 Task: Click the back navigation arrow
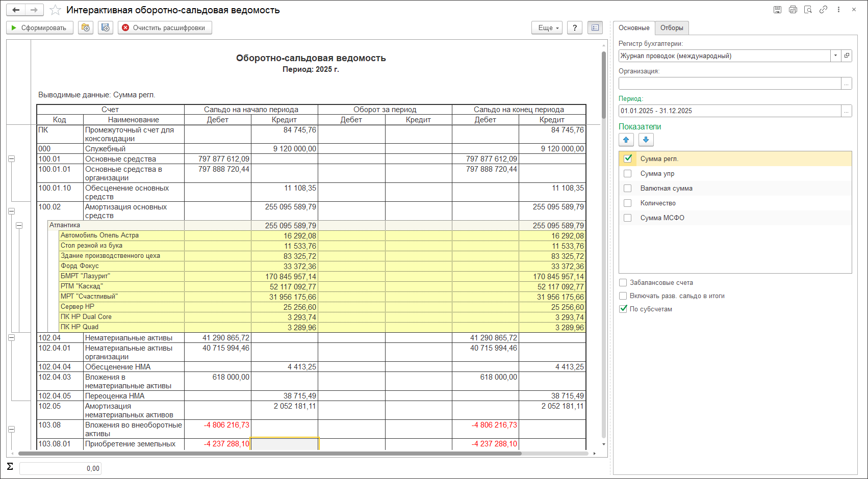(16, 10)
